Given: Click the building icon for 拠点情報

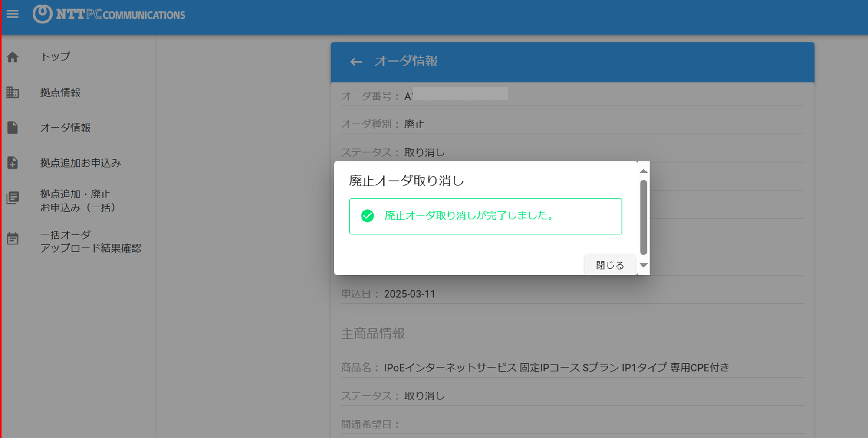Looking at the screenshot, I should click(x=13, y=92).
